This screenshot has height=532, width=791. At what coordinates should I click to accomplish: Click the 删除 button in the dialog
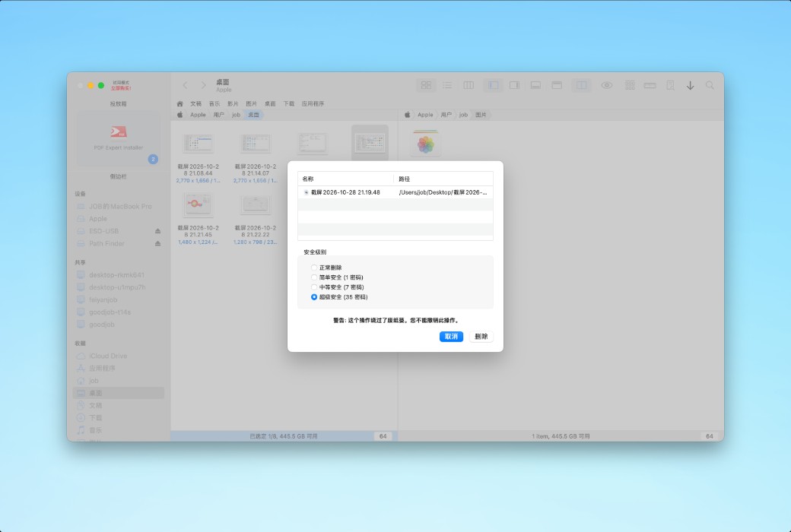pyautogui.click(x=481, y=337)
